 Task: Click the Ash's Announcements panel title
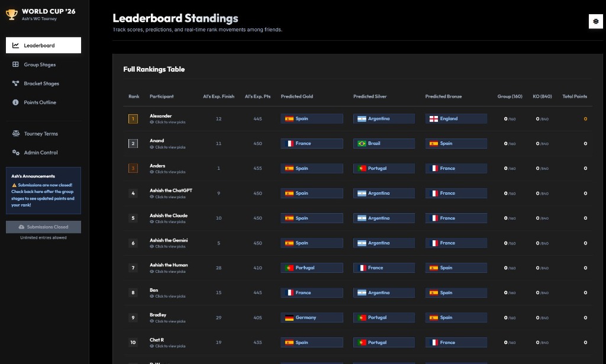click(33, 176)
